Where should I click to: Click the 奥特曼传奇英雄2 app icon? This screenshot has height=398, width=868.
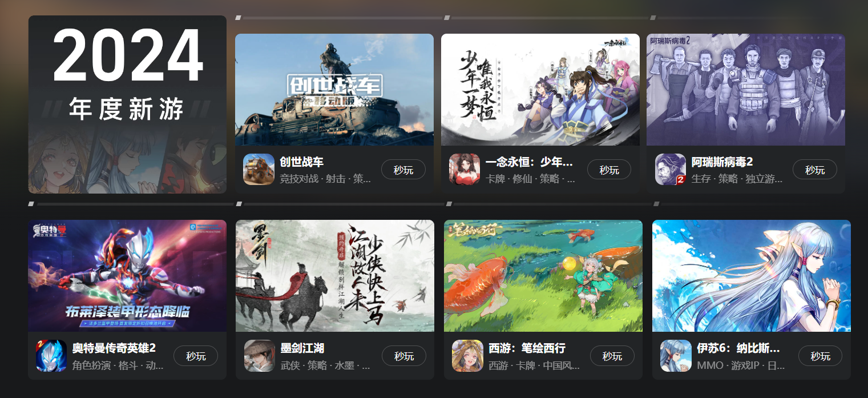tap(51, 356)
